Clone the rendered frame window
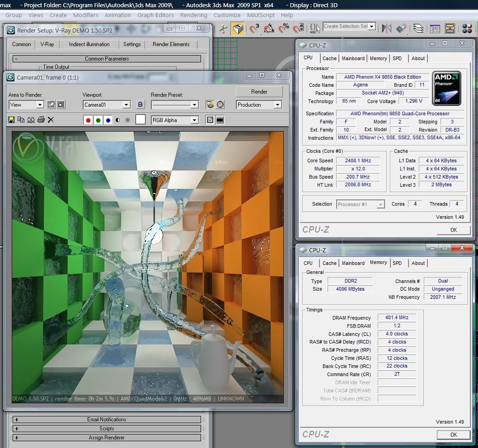 (31, 120)
